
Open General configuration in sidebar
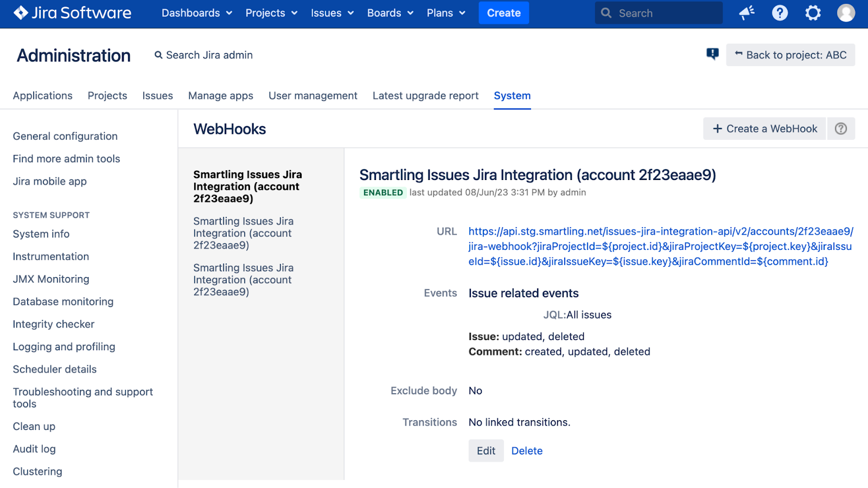coord(65,136)
